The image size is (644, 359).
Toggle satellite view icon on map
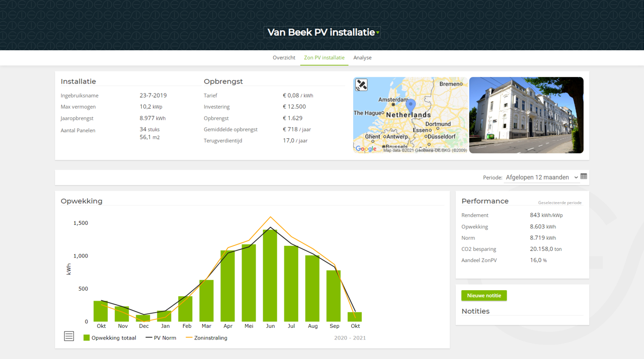click(361, 84)
